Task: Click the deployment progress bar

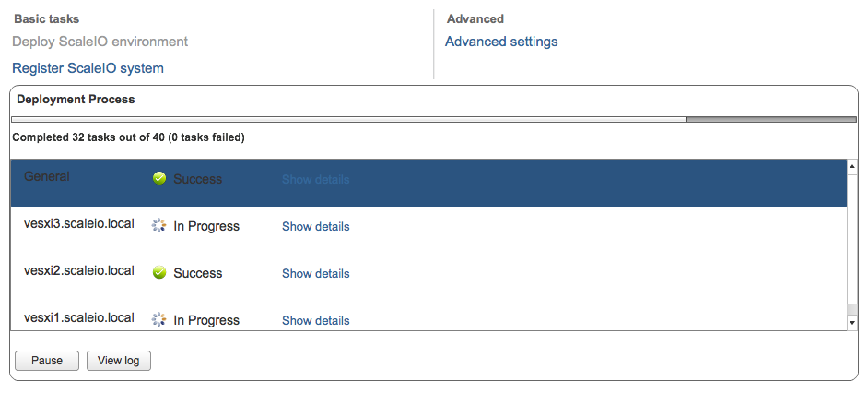Action: click(433, 119)
